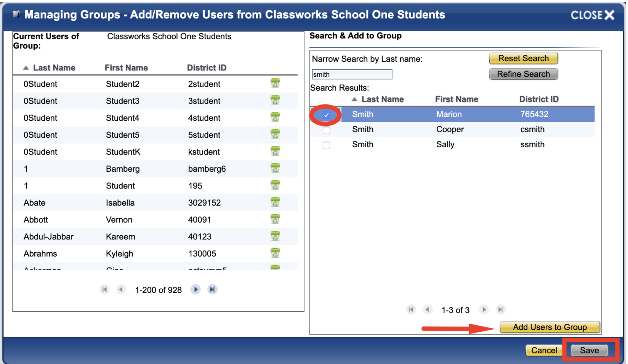Go to first page of current users
The width and height of the screenshot is (628, 364).
[104, 289]
